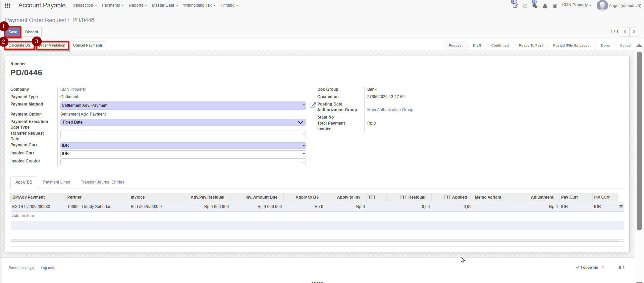Image resolution: width=644 pixels, height=283 pixels.
Task: Click the Rp 5.000.000 residual cell
Action: (203, 207)
